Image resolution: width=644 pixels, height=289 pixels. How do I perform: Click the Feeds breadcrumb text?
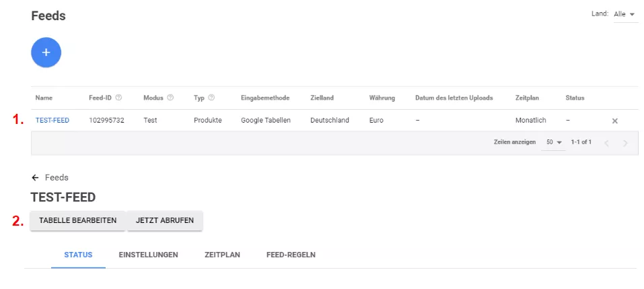pos(57,178)
